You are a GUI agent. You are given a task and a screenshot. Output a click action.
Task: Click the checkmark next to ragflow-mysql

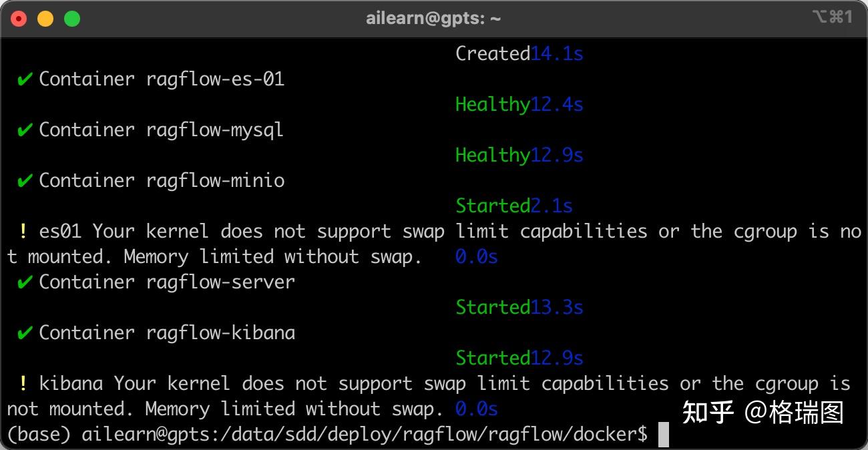(25, 130)
